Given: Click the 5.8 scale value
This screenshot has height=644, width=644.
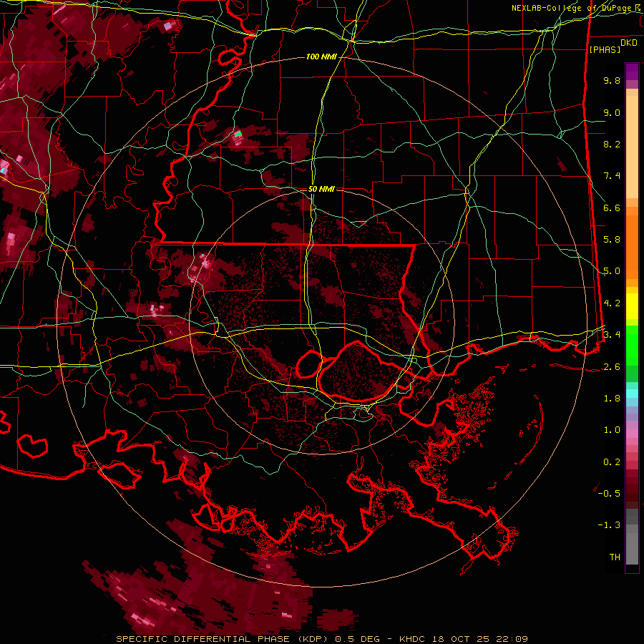Looking at the screenshot, I should pyautogui.click(x=612, y=240).
